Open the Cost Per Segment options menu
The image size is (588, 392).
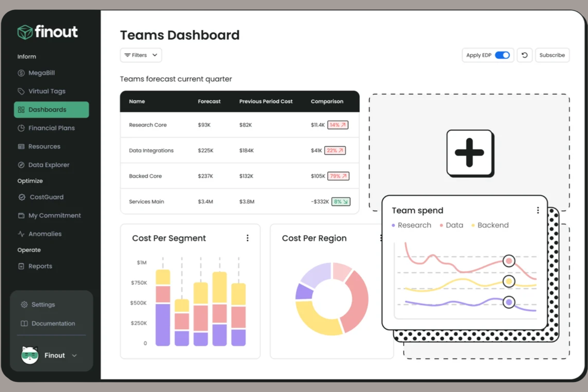point(248,238)
